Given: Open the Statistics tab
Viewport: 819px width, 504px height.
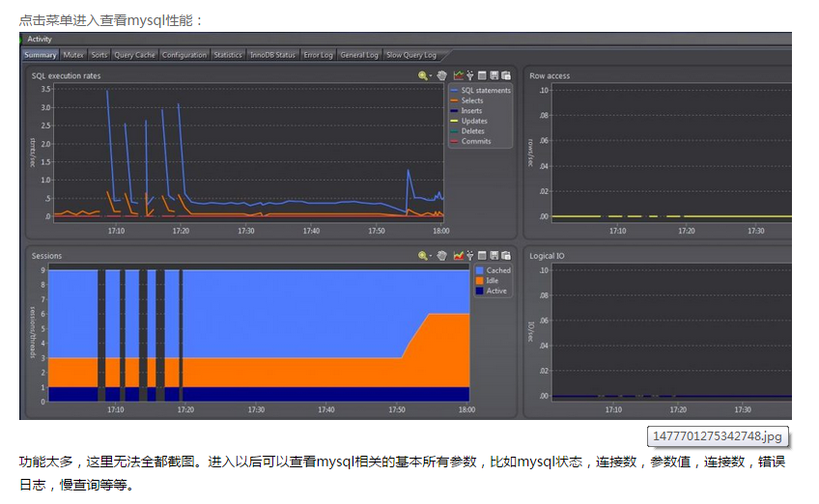Looking at the screenshot, I should click(228, 55).
